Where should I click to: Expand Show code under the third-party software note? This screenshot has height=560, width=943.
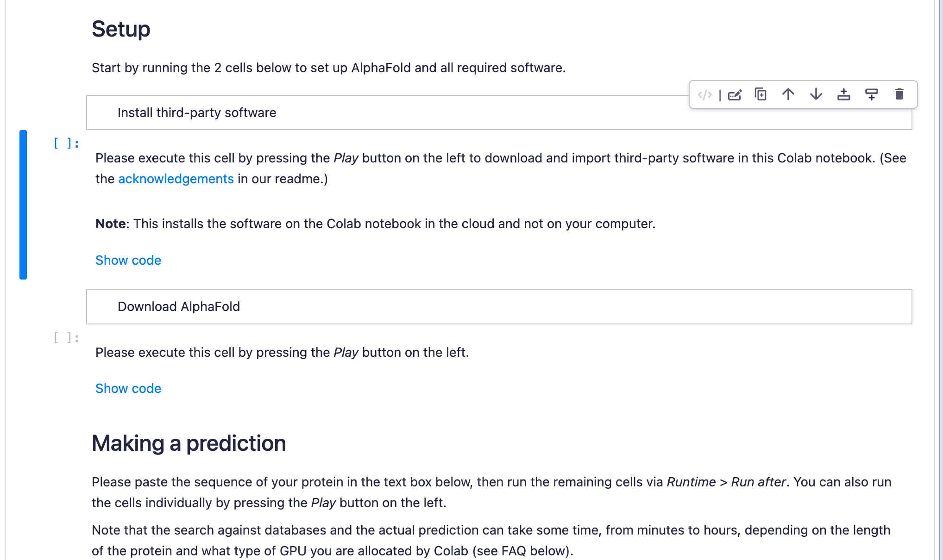point(128,260)
